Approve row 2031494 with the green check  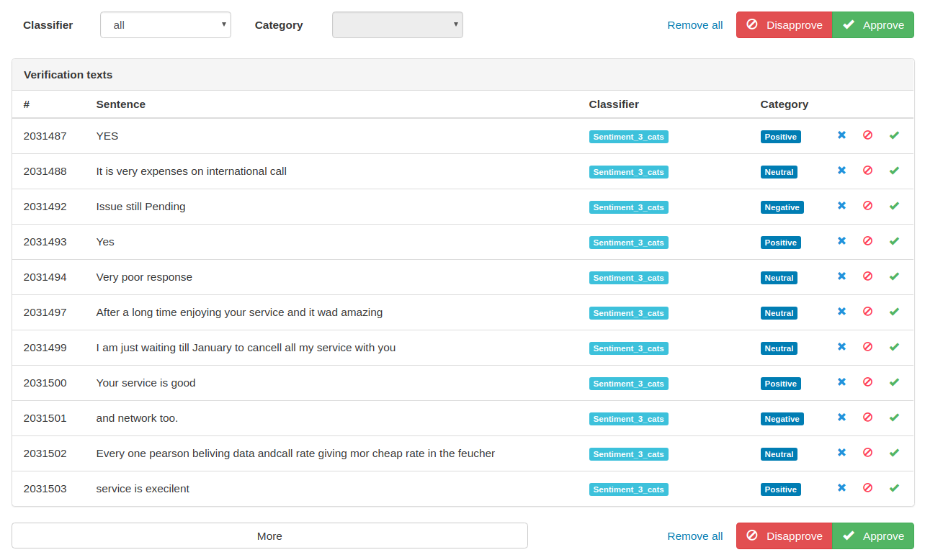point(894,276)
